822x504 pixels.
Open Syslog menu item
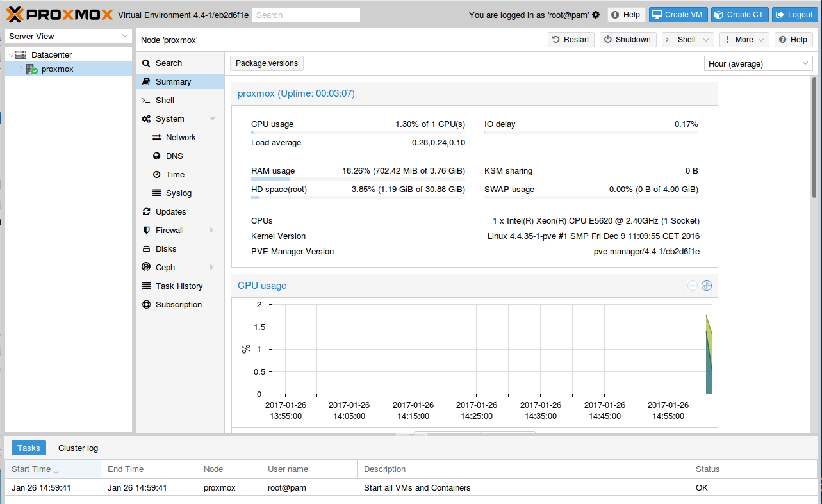pyautogui.click(x=180, y=193)
